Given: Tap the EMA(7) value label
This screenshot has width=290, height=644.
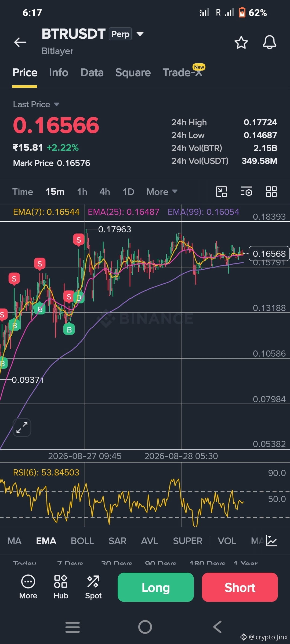Looking at the screenshot, I should tap(46, 212).
